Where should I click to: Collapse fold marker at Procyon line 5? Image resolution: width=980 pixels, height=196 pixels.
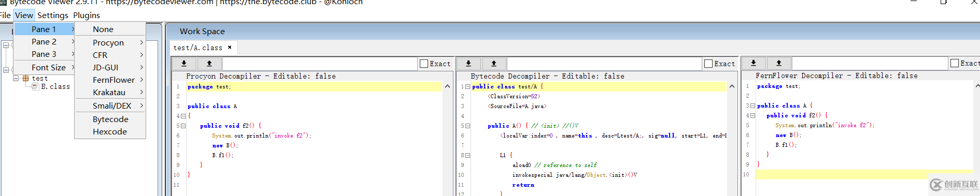point(183,126)
